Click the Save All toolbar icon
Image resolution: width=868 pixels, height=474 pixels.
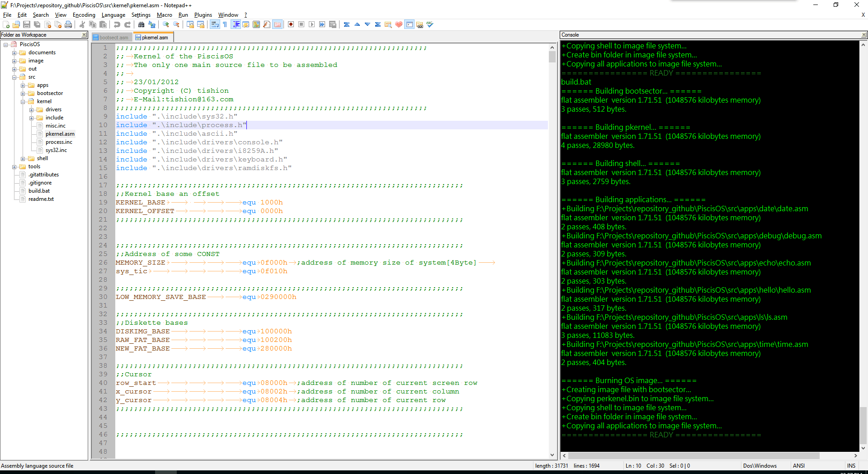(x=37, y=24)
